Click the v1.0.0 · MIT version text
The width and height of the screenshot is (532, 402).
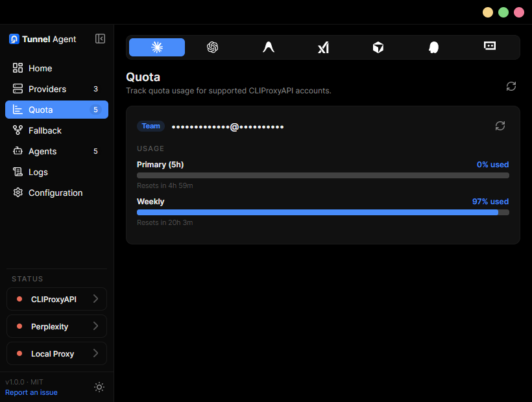coord(24,382)
